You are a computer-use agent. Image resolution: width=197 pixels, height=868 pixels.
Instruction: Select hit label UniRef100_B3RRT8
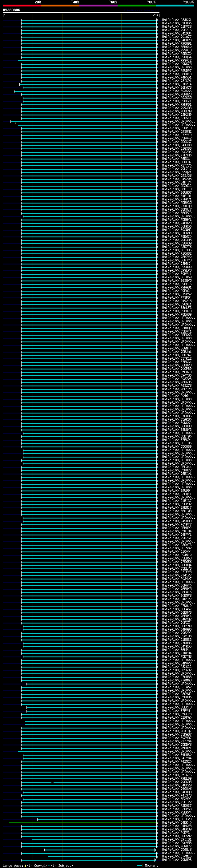[x=176, y=128]
